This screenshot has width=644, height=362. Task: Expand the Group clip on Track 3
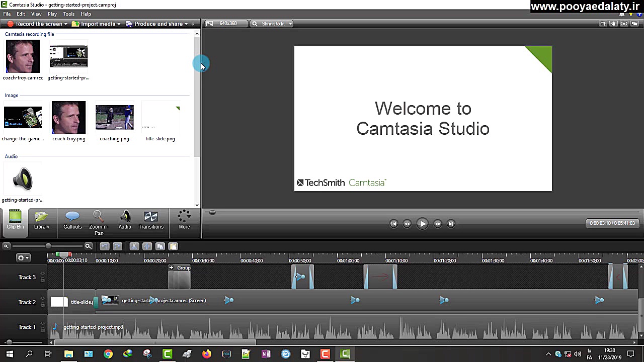coord(171,267)
